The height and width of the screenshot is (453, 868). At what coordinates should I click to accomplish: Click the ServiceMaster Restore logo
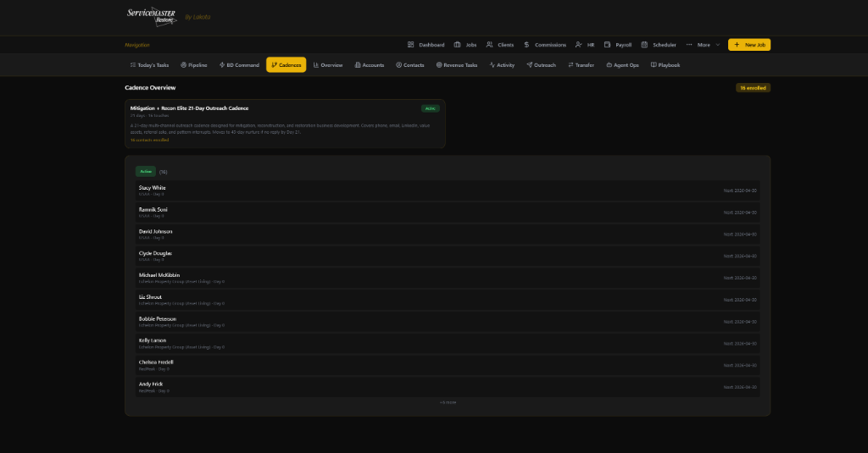tap(152, 17)
